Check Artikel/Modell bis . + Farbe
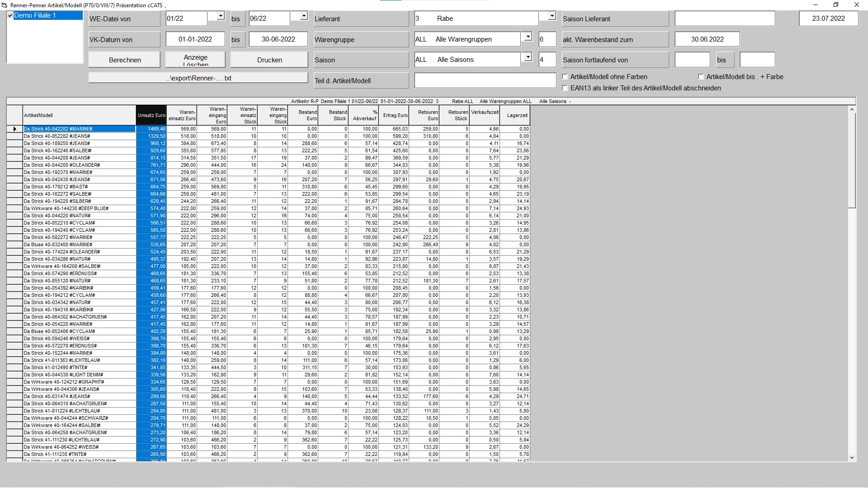The width and height of the screenshot is (868, 488). [701, 77]
